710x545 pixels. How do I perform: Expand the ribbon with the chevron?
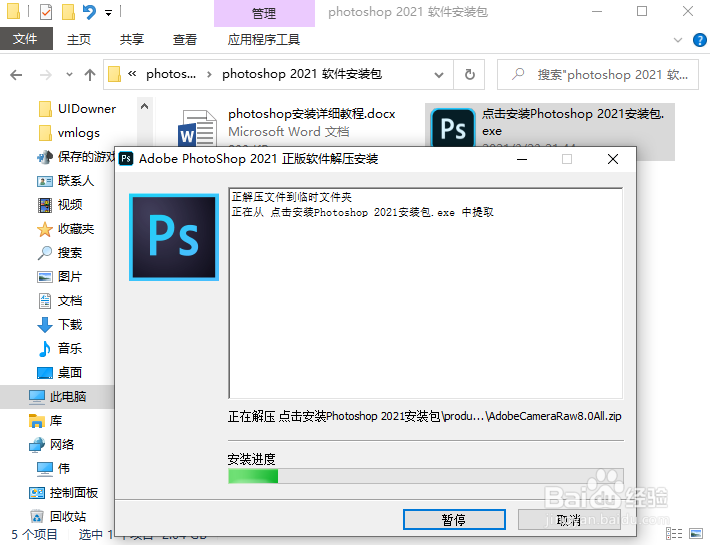point(678,40)
